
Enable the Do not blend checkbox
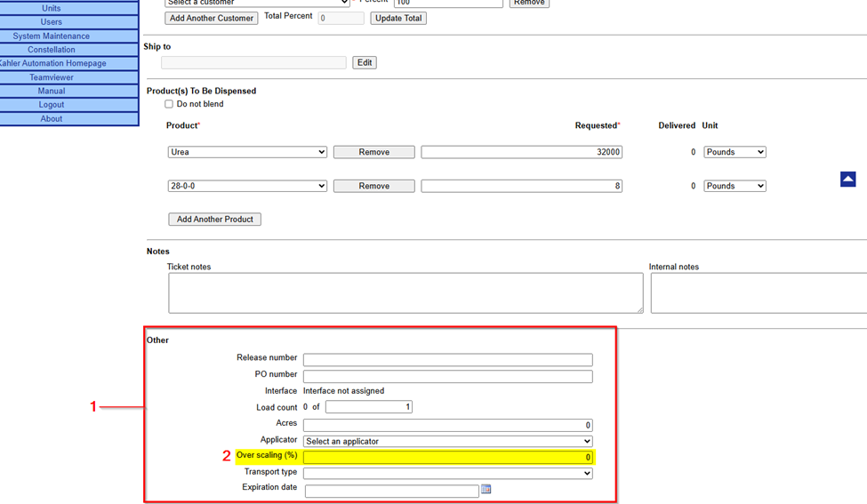169,104
